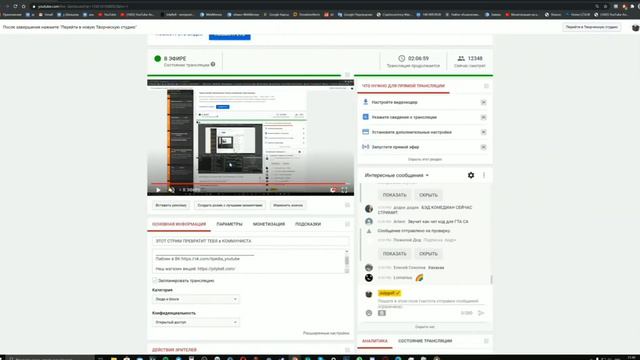The width and height of the screenshot is (640, 360).
Task: Open the Интересные сообщения chat filter dropdown
Action: coord(397,175)
